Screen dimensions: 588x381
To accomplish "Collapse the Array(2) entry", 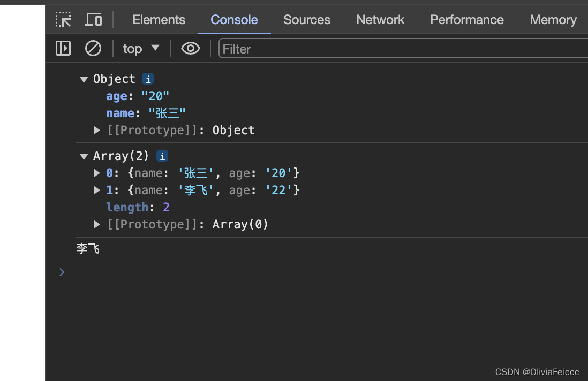I will 84,156.
